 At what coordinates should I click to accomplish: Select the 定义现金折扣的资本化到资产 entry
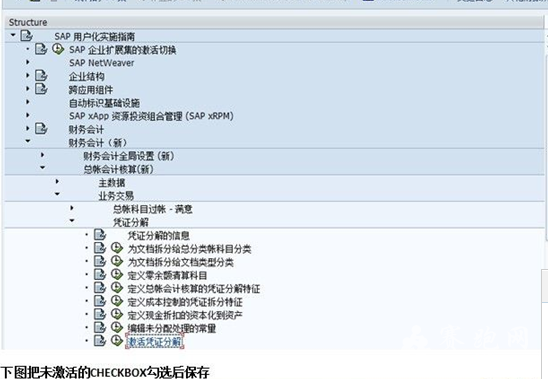coord(185,315)
